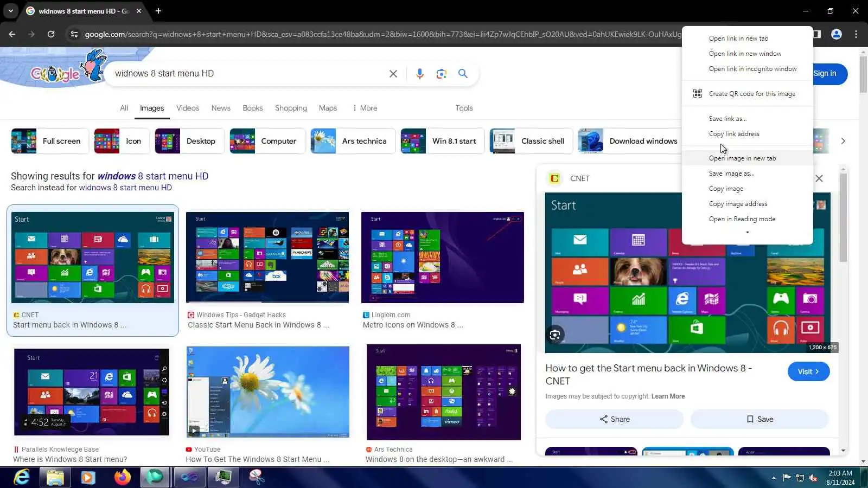Open File Explorer from the taskbar

pyautogui.click(x=55, y=477)
